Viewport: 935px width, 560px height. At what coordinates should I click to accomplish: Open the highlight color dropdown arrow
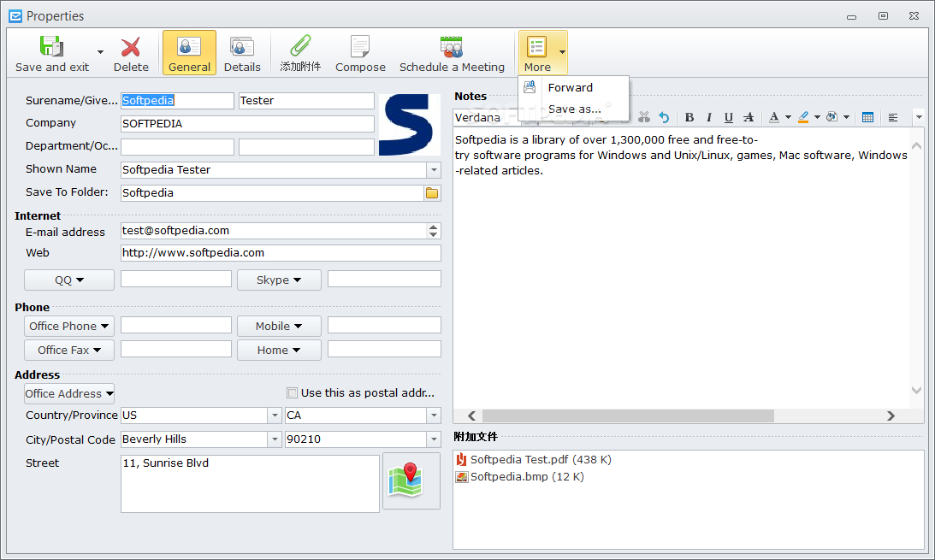pos(817,117)
